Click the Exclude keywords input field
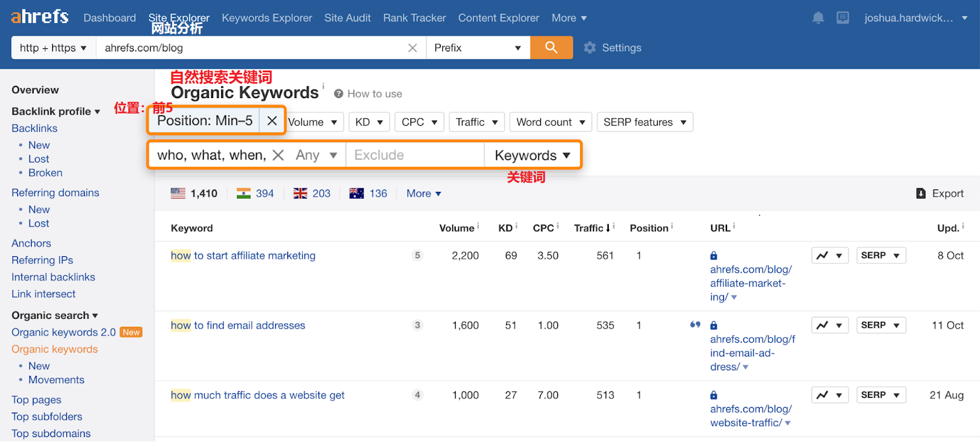 [415, 155]
